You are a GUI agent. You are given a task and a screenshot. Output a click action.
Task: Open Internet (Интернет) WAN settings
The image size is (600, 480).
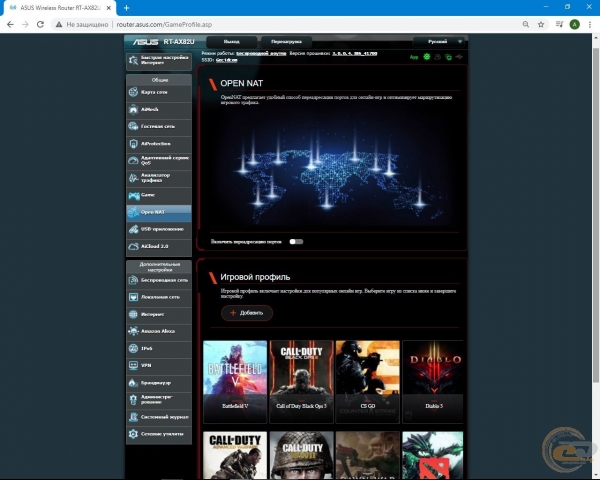[159, 314]
